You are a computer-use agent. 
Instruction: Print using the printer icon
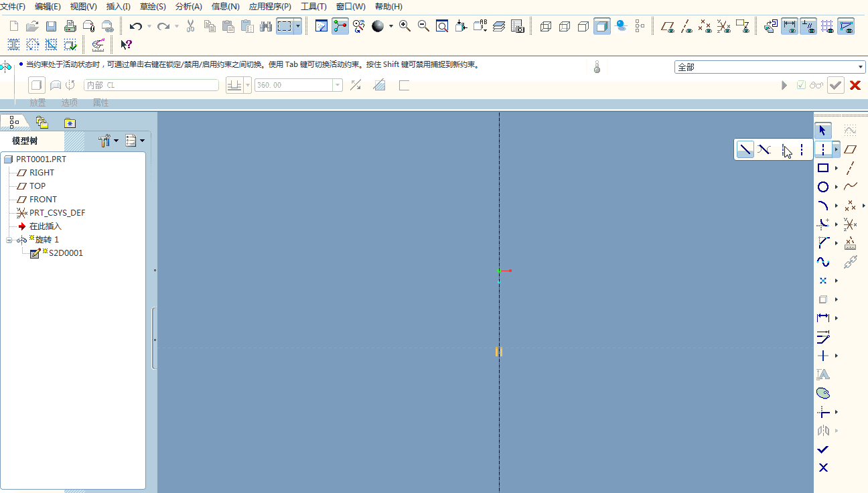click(x=70, y=26)
